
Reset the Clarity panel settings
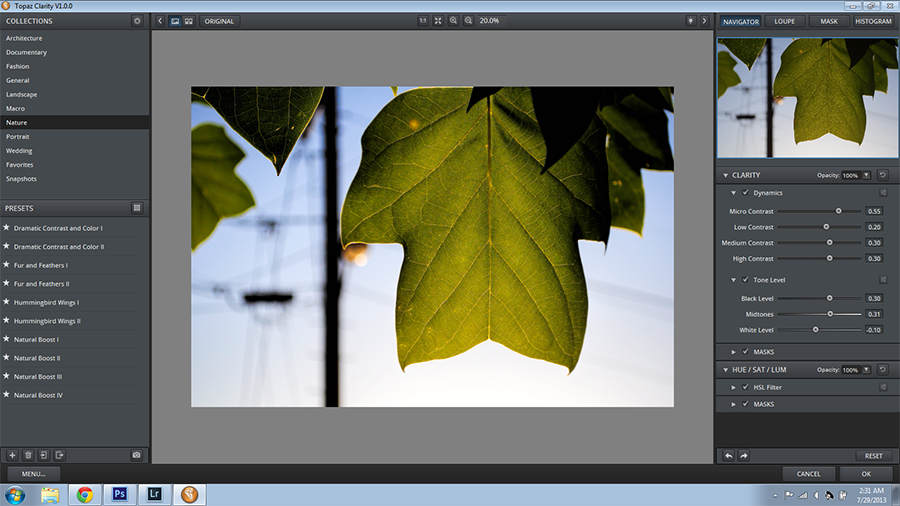pos(882,175)
